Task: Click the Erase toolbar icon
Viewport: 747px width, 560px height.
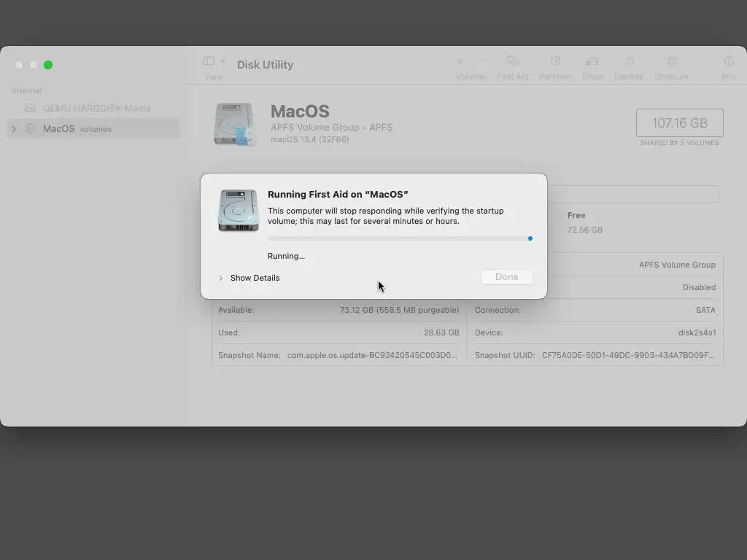Action: click(592, 61)
